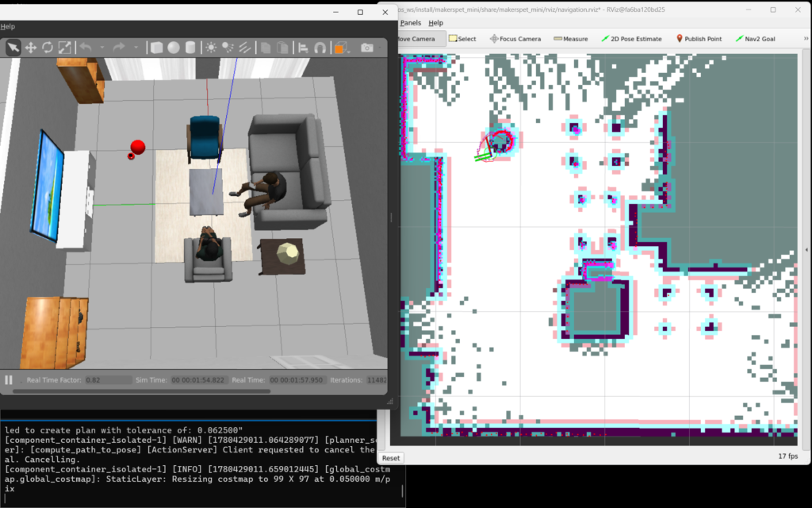
Task: Minimize the RViz window
Action: [749, 10]
